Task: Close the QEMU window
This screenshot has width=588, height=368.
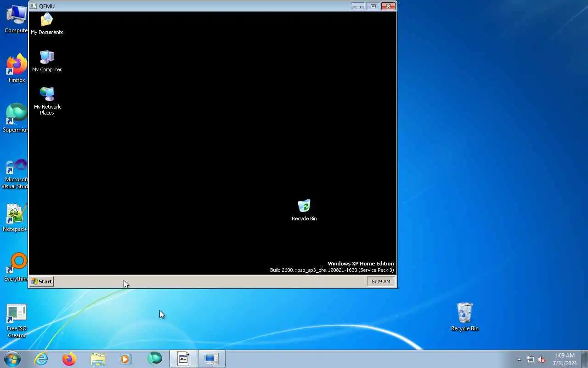Action: tap(388, 6)
